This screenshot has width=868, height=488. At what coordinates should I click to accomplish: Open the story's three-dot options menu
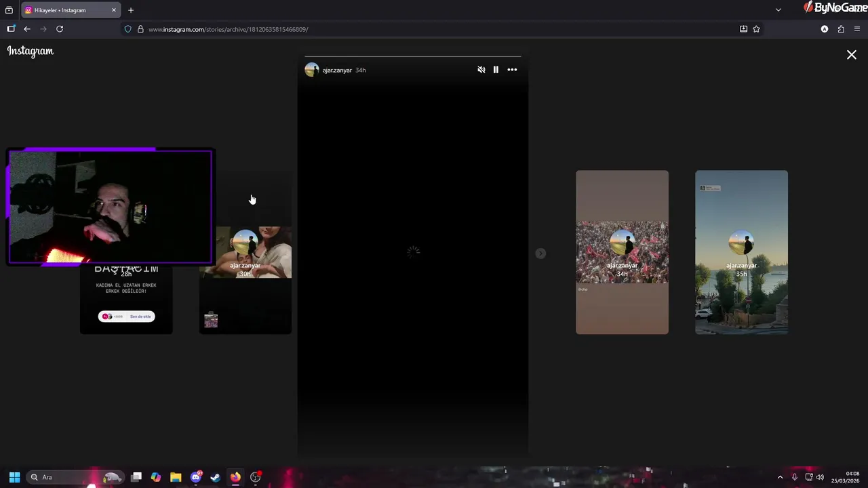[512, 70]
